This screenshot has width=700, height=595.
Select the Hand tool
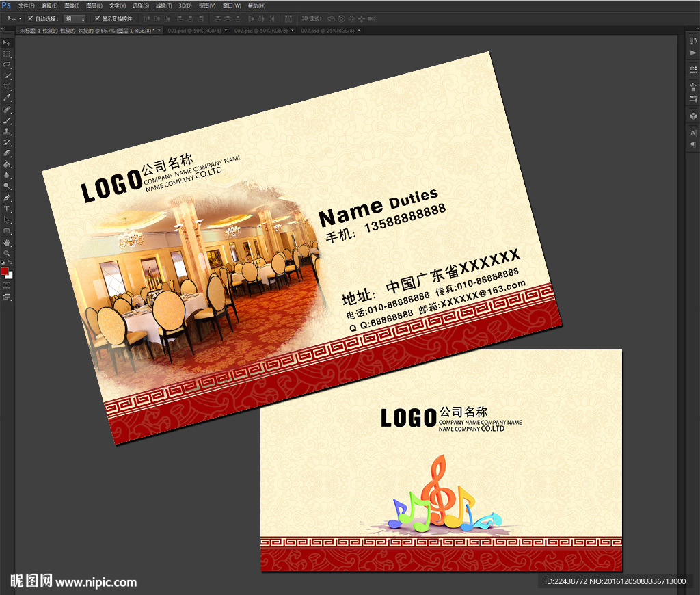(7, 243)
